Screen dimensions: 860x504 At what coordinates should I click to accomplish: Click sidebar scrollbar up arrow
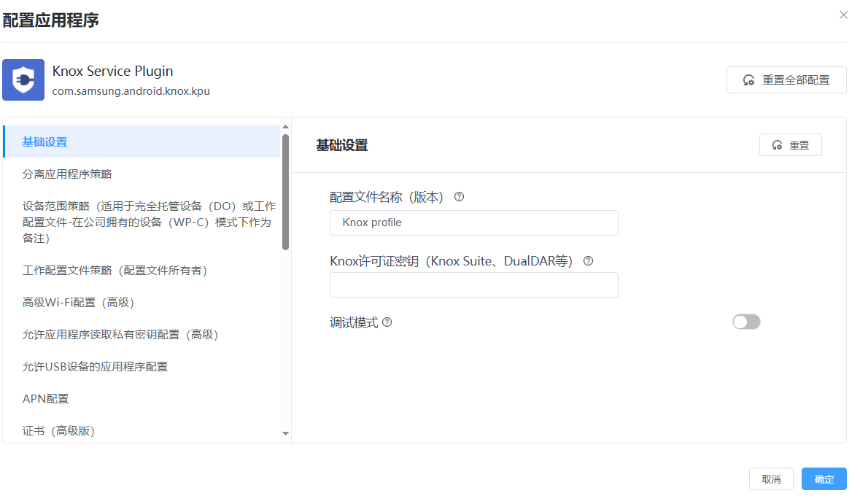pyautogui.click(x=285, y=127)
